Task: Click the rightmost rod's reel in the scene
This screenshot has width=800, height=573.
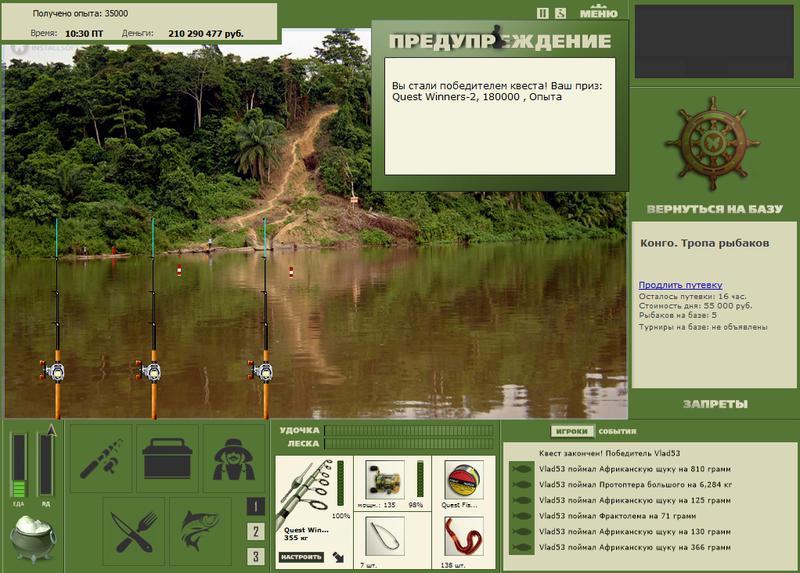Action: click(x=261, y=371)
